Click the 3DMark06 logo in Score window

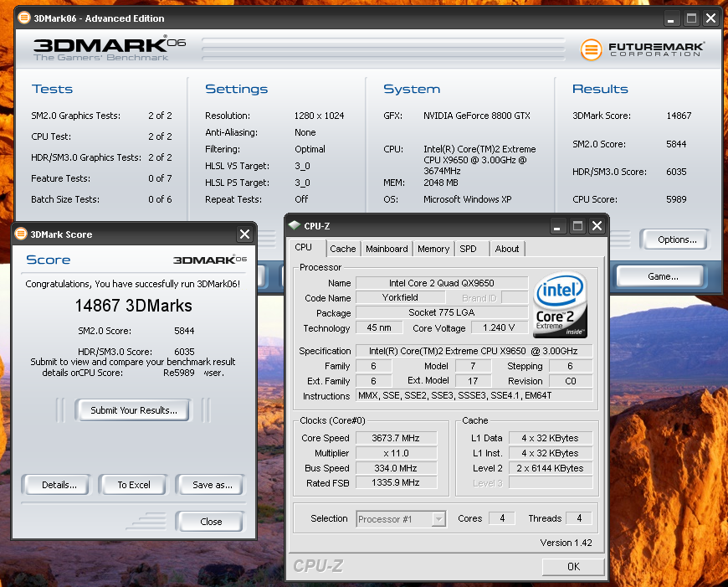coord(210,260)
